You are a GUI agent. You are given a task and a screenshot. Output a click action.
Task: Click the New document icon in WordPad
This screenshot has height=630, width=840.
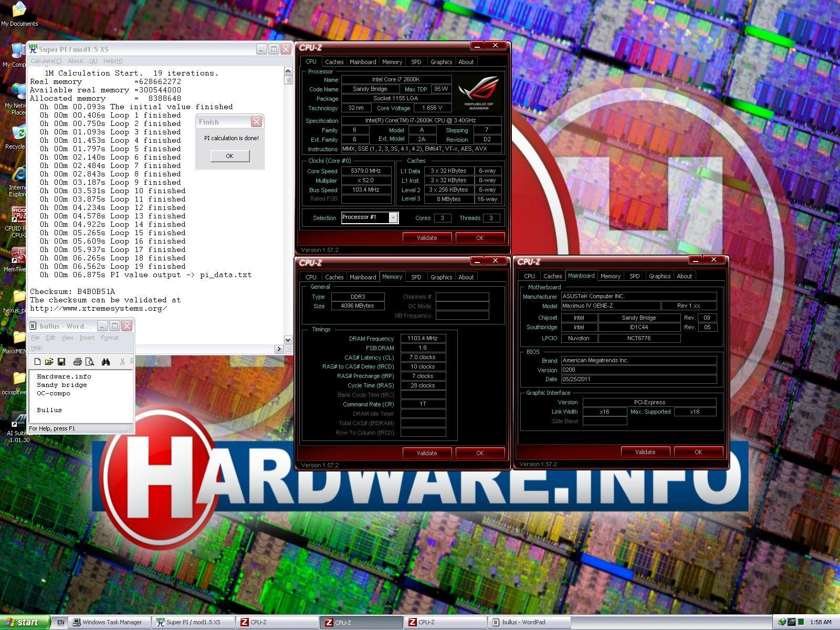(x=37, y=362)
